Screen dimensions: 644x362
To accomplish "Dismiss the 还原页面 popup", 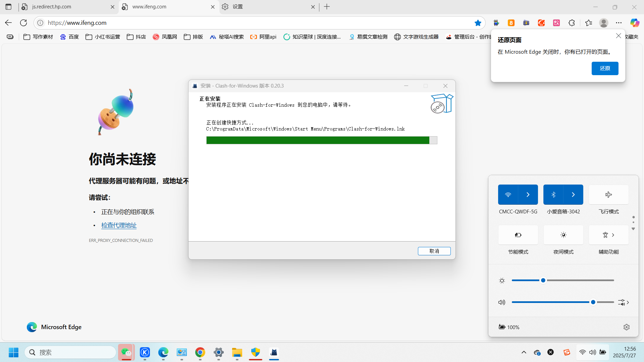I will click(x=619, y=36).
